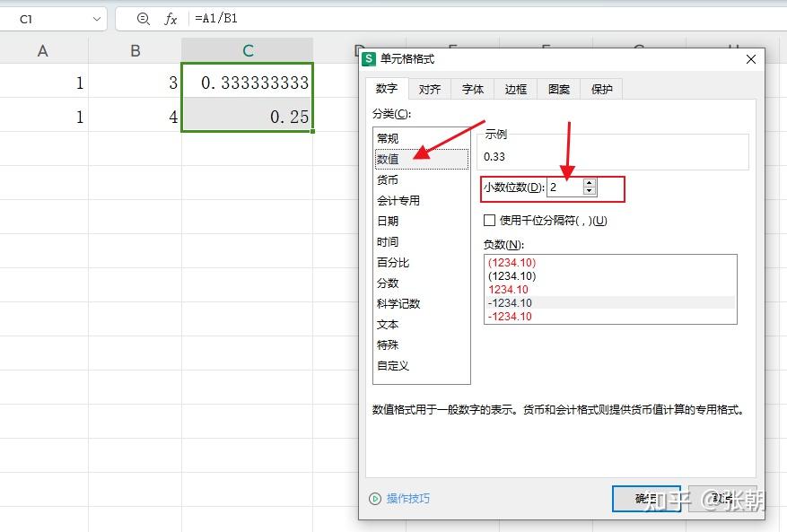The width and height of the screenshot is (787, 532).
Task: Enable 使用千位分隔符 checkbox
Action: (489, 221)
